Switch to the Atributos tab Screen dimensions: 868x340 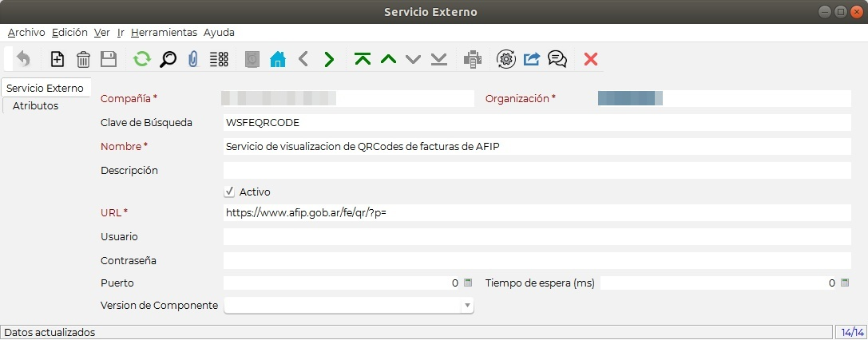tap(35, 105)
